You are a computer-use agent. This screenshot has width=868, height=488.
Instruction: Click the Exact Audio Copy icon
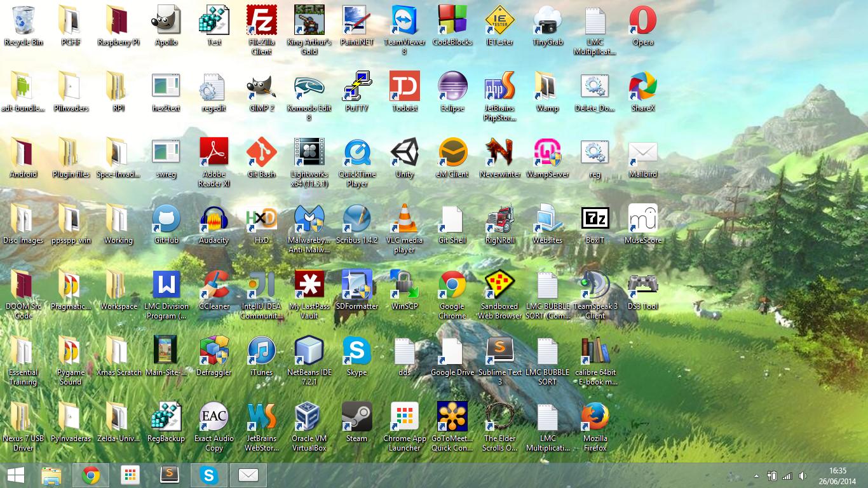pyautogui.click(x=214, y=426)
